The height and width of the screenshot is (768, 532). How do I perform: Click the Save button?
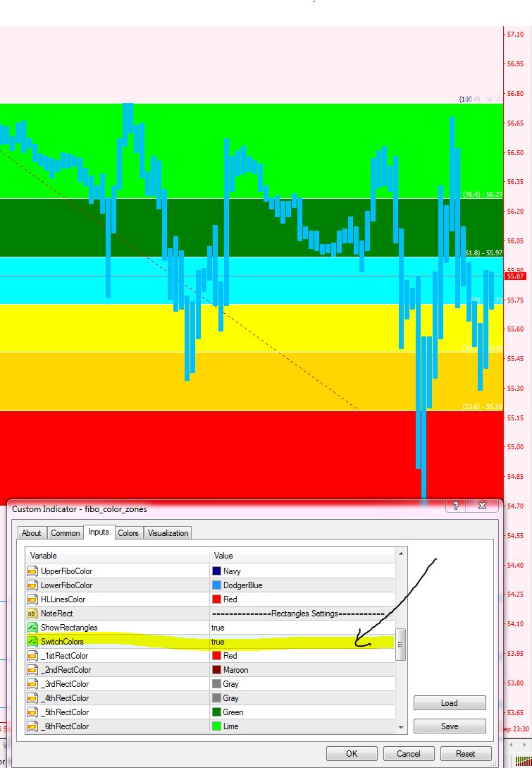[x=450, y=726]
